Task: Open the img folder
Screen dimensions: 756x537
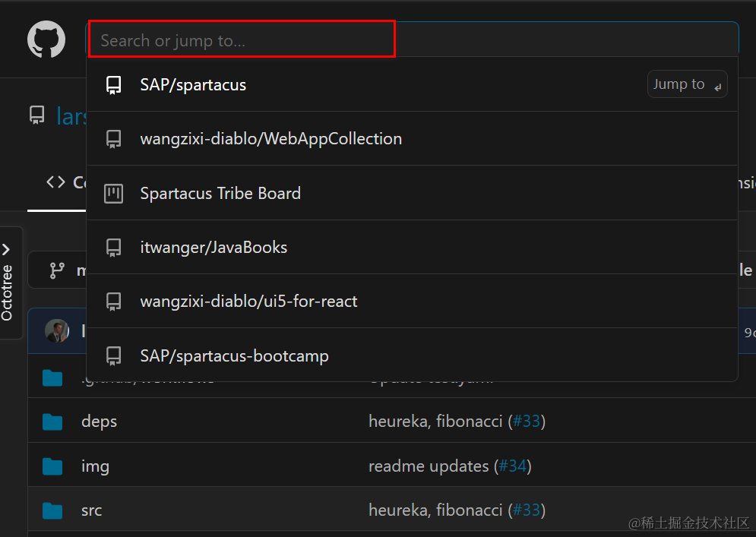Action: 95,466
